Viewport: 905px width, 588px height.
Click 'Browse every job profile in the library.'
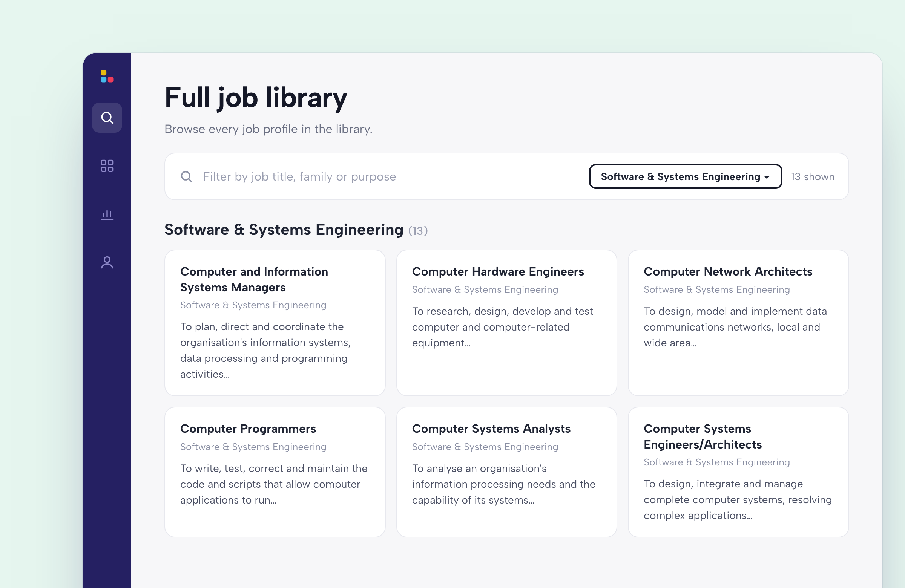click(268, 129)
